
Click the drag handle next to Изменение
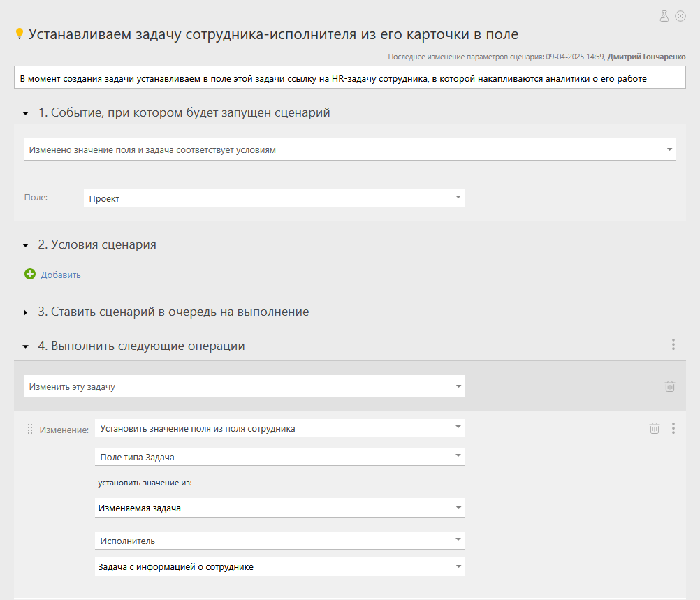(x=30, y=429)
